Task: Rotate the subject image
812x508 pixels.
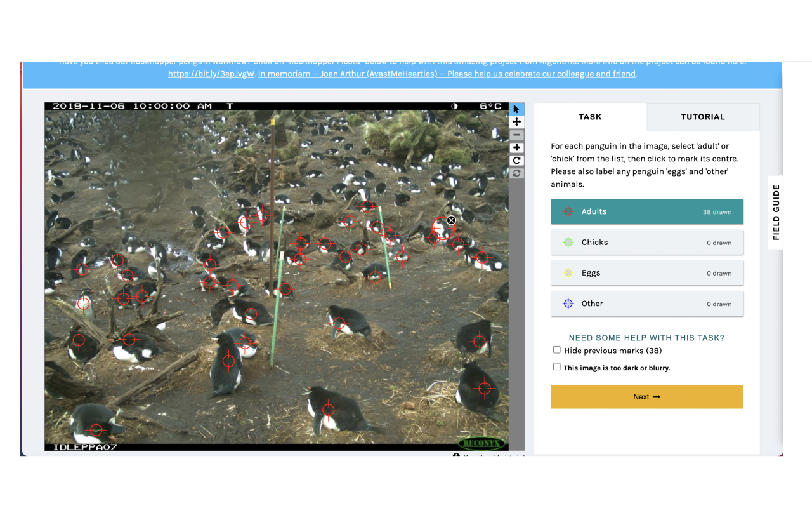Action: [x=517, y=160]
